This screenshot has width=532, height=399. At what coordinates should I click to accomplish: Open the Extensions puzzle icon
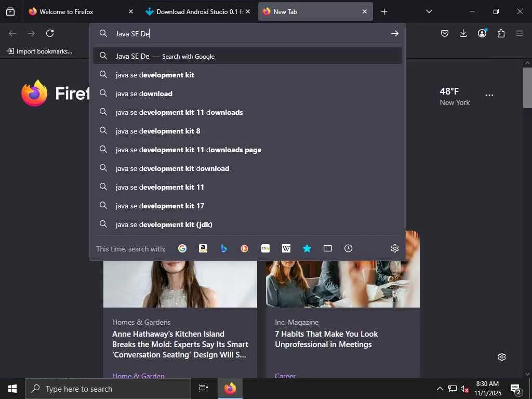[x=501, y=33]
